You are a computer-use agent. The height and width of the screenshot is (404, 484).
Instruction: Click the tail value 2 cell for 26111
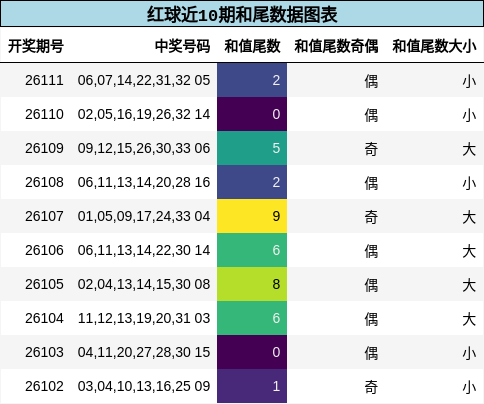pos(252,80)
